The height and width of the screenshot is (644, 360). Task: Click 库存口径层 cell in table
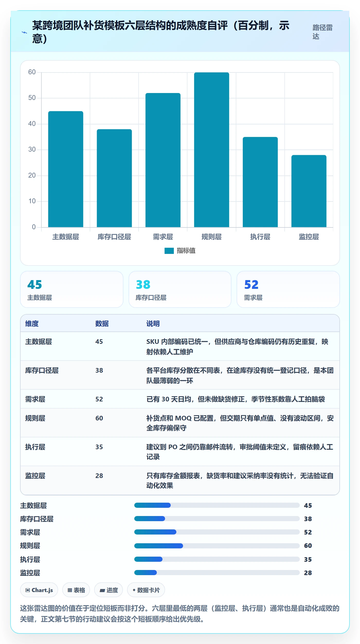[42, 370]
